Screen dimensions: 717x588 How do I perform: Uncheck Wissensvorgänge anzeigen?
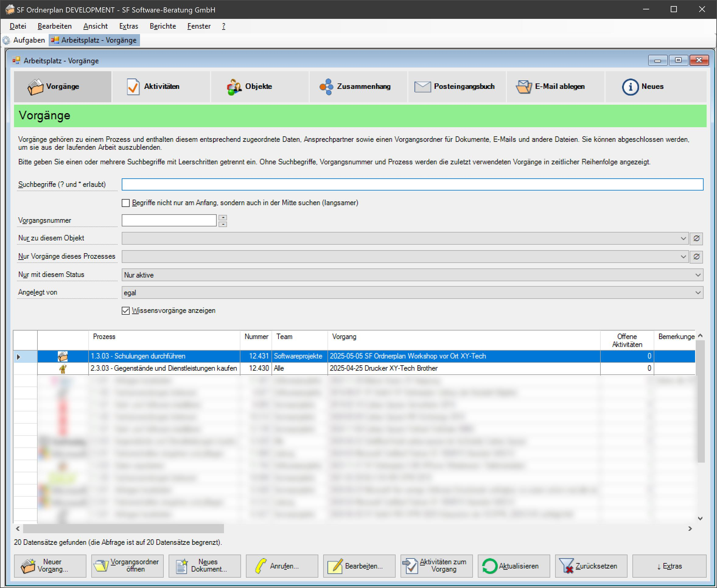pyautogui.click(x=126, y=311)
